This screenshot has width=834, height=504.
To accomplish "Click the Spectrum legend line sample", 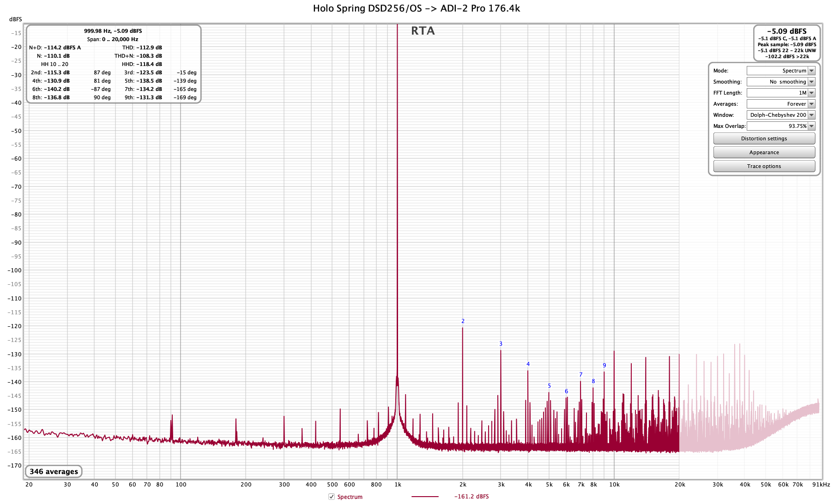I will (x=425, y=497).
